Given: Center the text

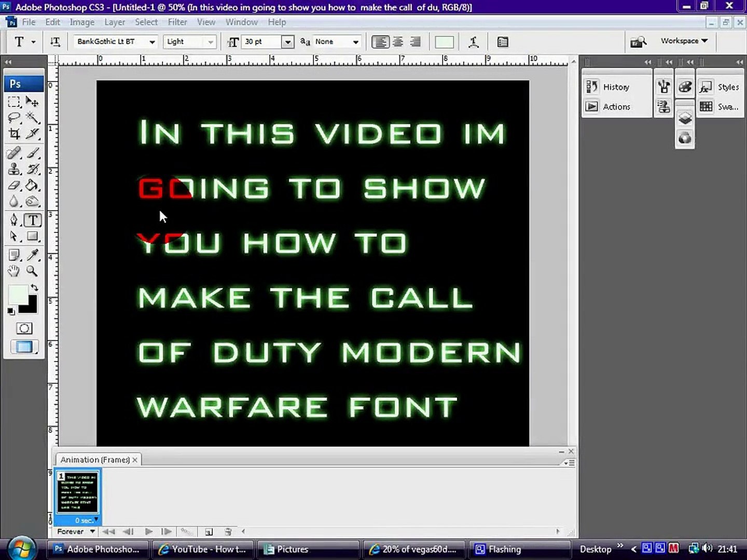Looking at the screenshot, I should click(398, 42).
